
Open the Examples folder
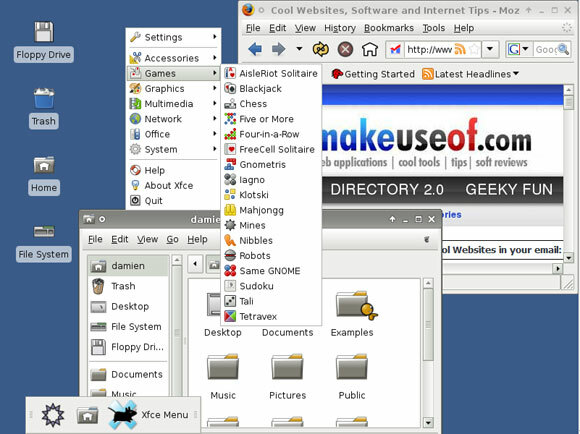pyautogui.click(x=353, y=314)
